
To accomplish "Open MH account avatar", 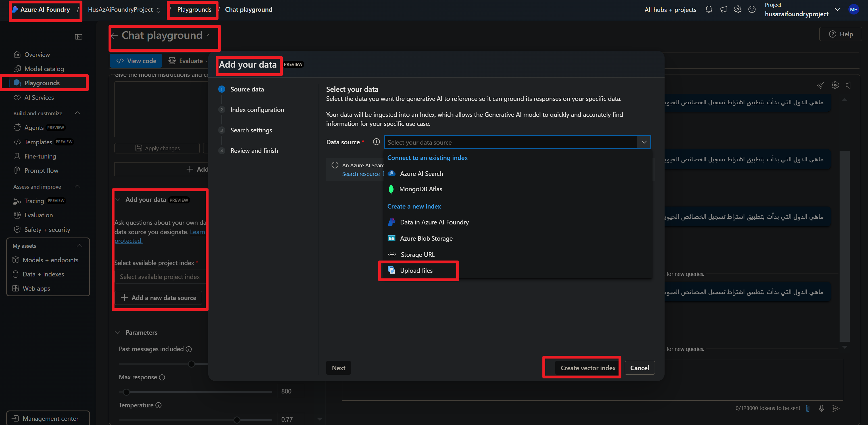I will coord(854,9).
